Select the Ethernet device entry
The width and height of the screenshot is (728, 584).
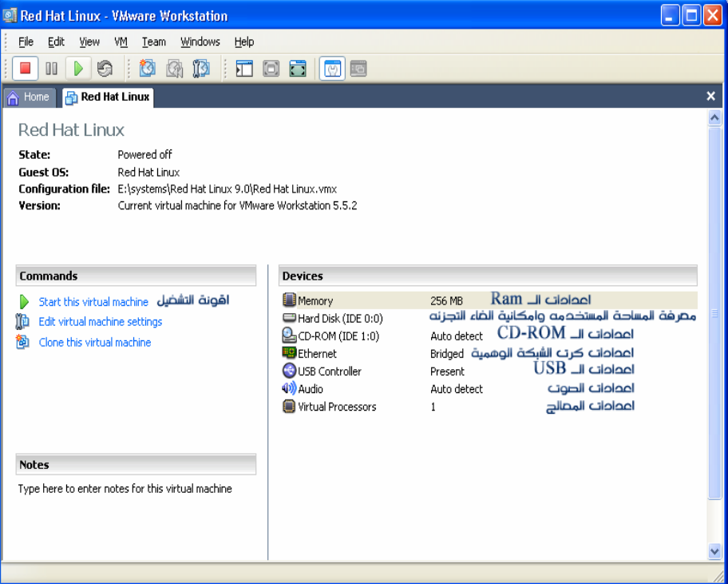317,354
